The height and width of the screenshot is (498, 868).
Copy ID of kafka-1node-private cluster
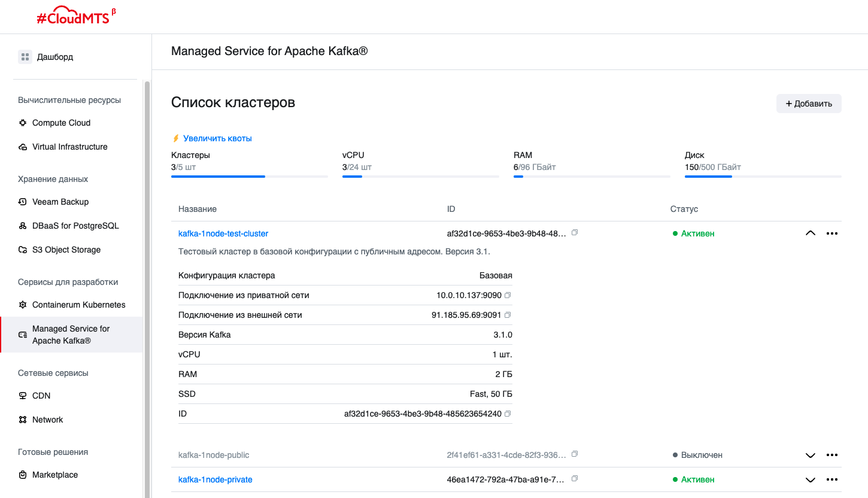pos(575,479)
